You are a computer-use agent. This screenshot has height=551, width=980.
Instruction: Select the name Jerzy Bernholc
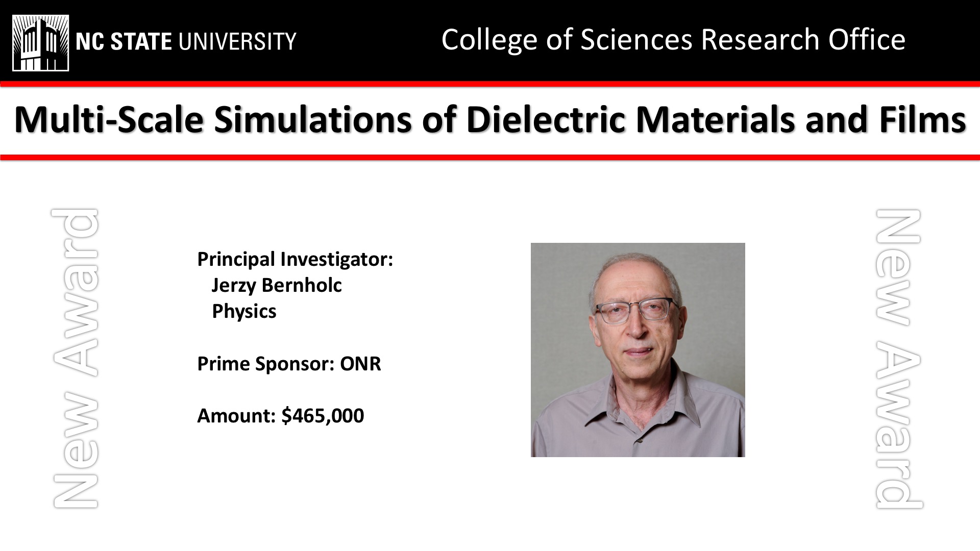tap(277, 285)
